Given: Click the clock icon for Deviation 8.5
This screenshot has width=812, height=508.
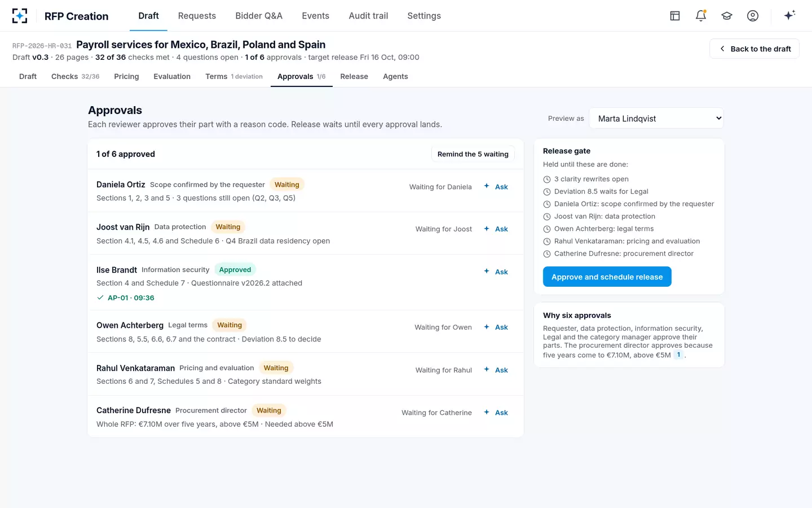Looking at the screenshot, I should [x=546, y=192].
